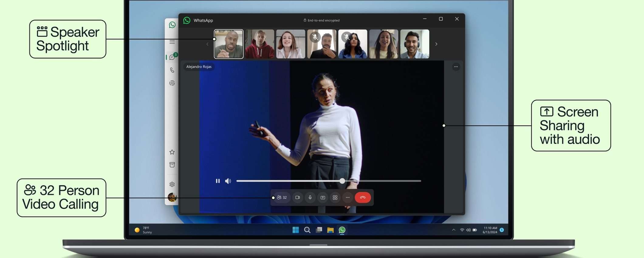Show previous participants with left chevron
644x258 pixels.
point(207,44)
